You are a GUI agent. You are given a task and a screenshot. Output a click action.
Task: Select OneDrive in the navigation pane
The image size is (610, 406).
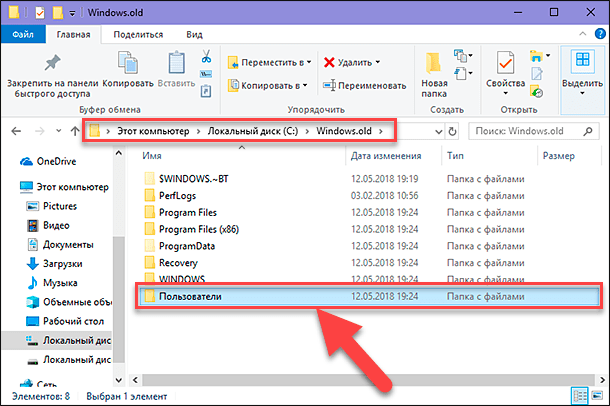pos(48,161)
